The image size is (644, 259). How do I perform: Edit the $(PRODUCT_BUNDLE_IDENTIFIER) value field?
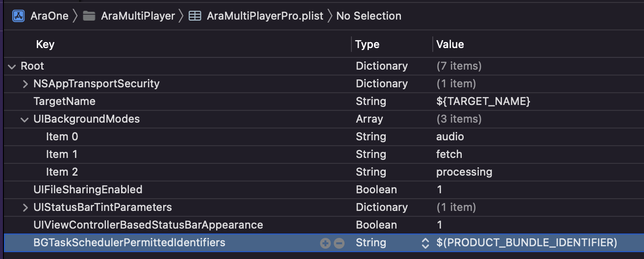pyautogui.click(x=526, y=243)
